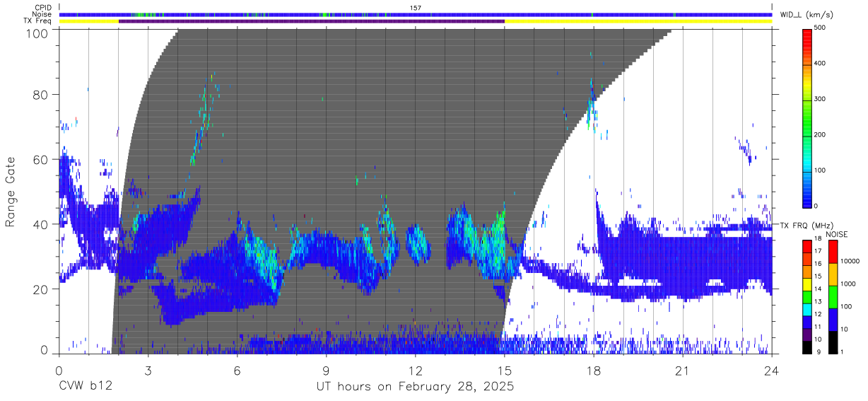Click the y-axis tick label 20

(42, 289)
